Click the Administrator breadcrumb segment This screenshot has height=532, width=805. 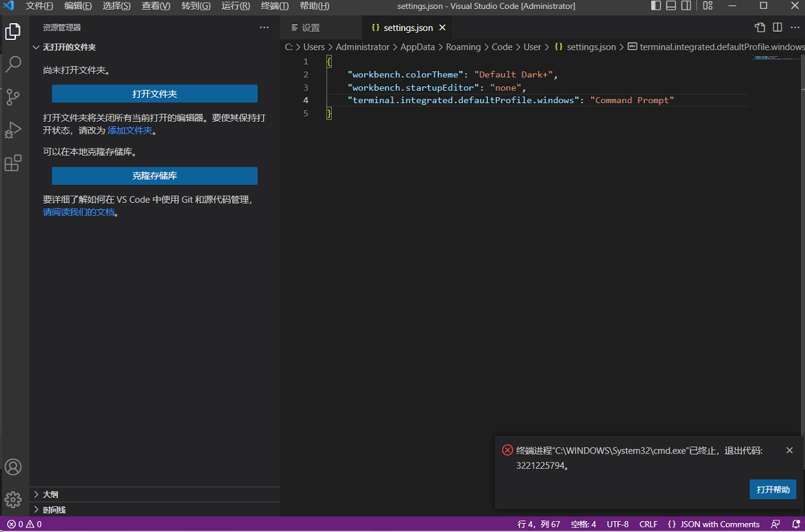coord(363,47)
